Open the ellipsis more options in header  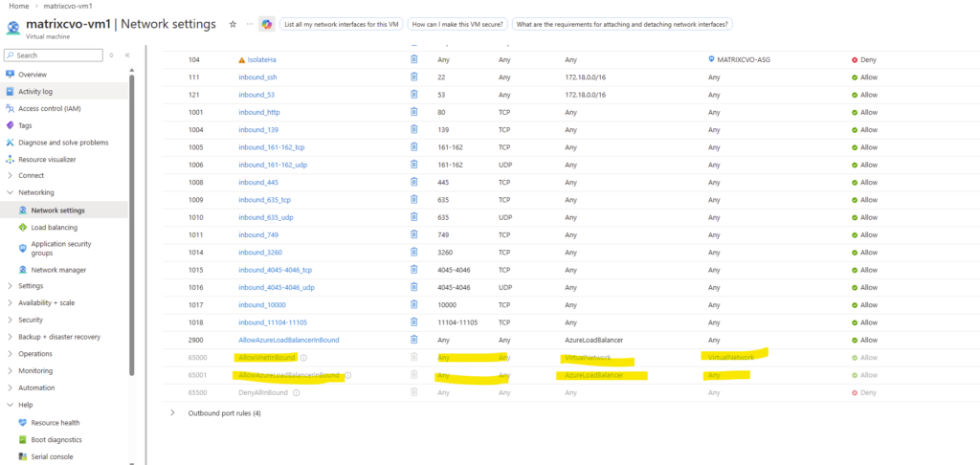point(250,24)
